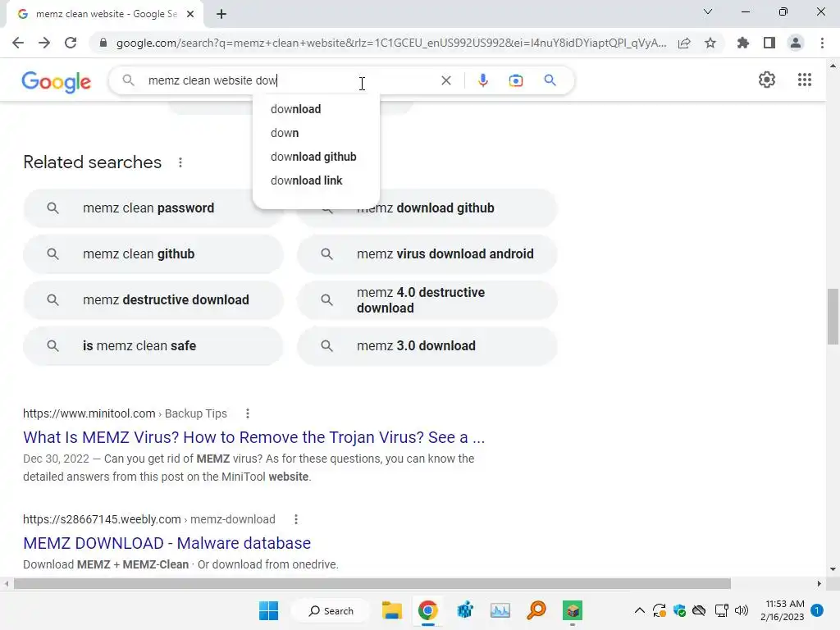Open the green box app on taskbar
The height and width of the screenshot is (630, 840).
[x=572, y=610]
